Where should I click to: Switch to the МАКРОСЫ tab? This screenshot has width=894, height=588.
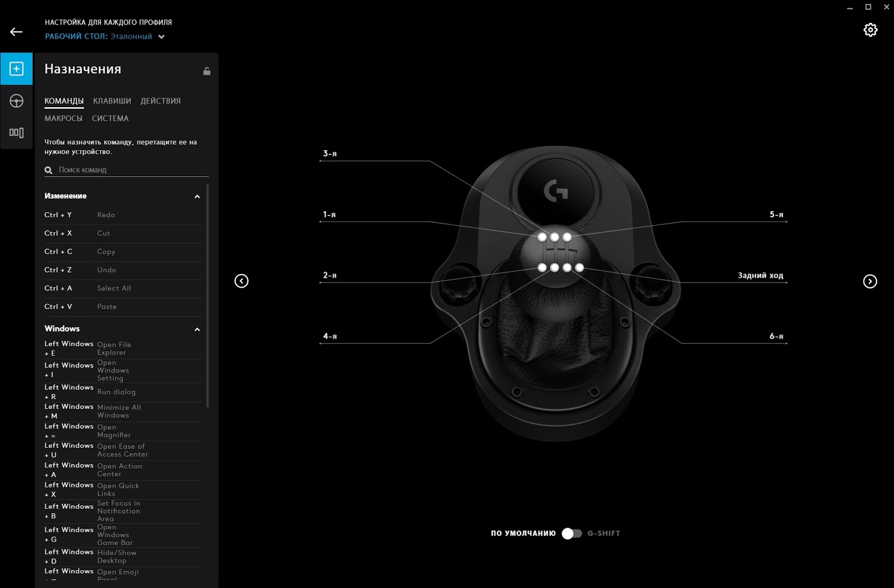point(64,118)
